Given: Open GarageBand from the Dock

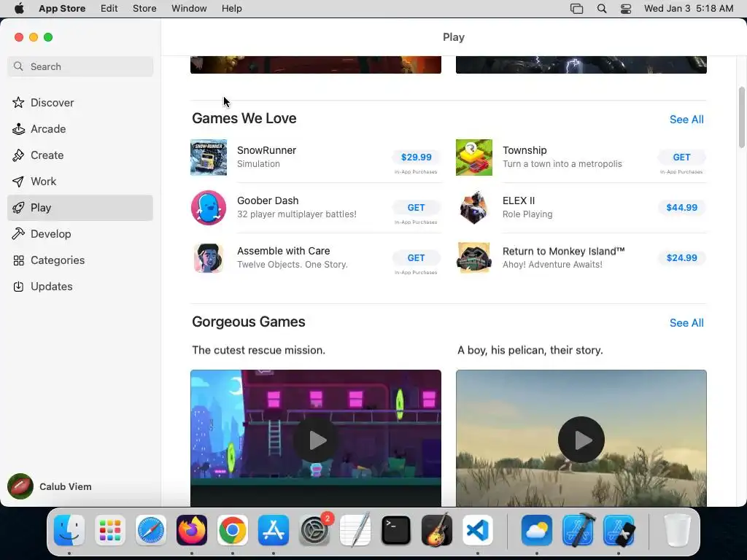Looking at the screenshot, I should pyautogui.click(x=437, y=530).
